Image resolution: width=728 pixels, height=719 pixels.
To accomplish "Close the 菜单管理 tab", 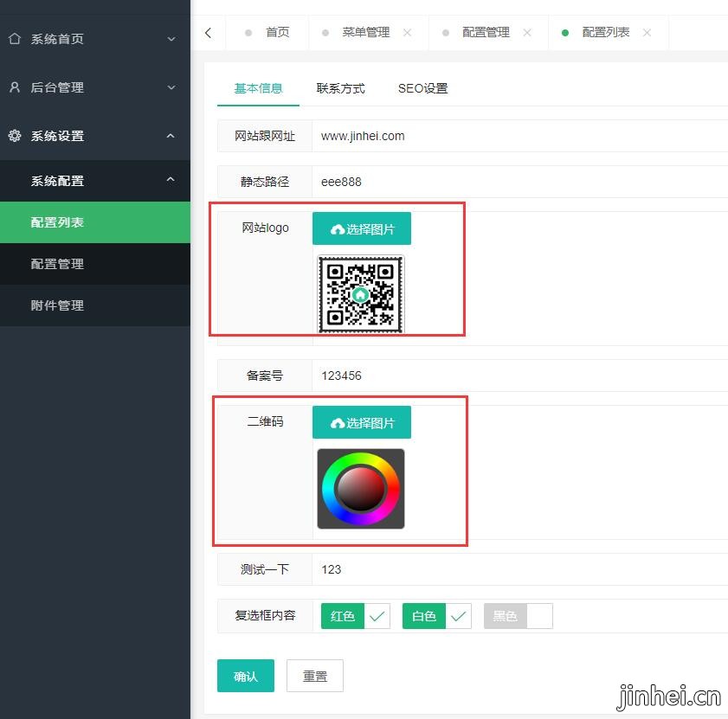I will click(x=407, y=33).
